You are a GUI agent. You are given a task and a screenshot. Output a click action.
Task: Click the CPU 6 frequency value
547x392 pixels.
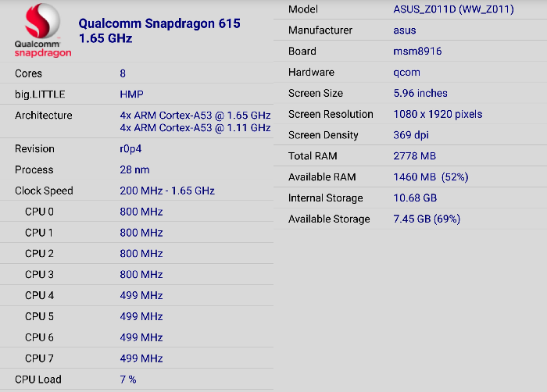pyautogui.click(x=141, y=337)
